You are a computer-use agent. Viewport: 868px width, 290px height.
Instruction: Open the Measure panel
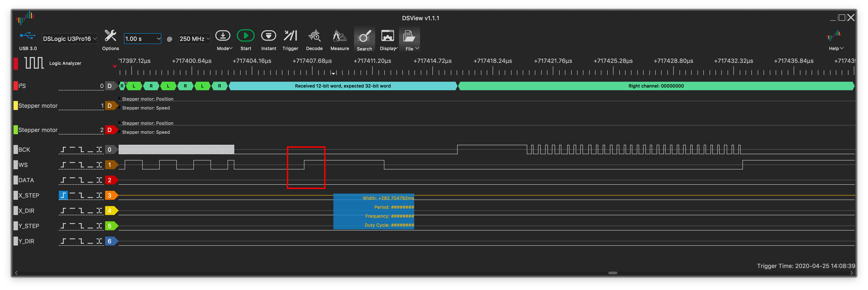pos(339,36)
